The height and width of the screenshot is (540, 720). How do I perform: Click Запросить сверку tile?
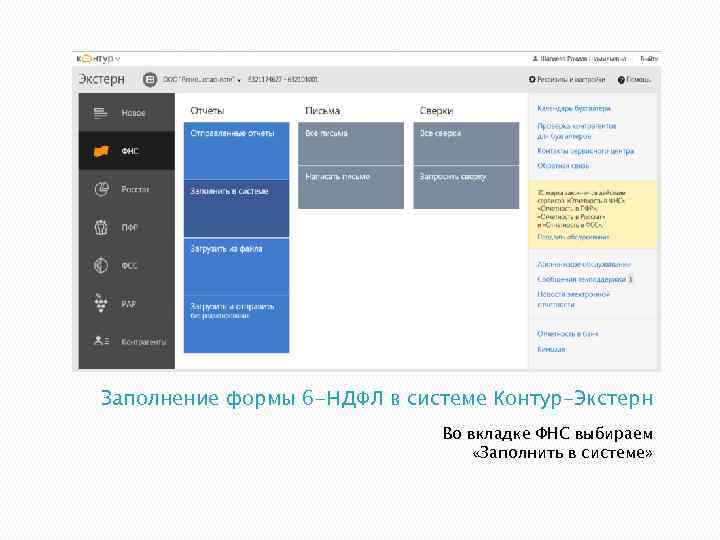[x=466, y=187]
